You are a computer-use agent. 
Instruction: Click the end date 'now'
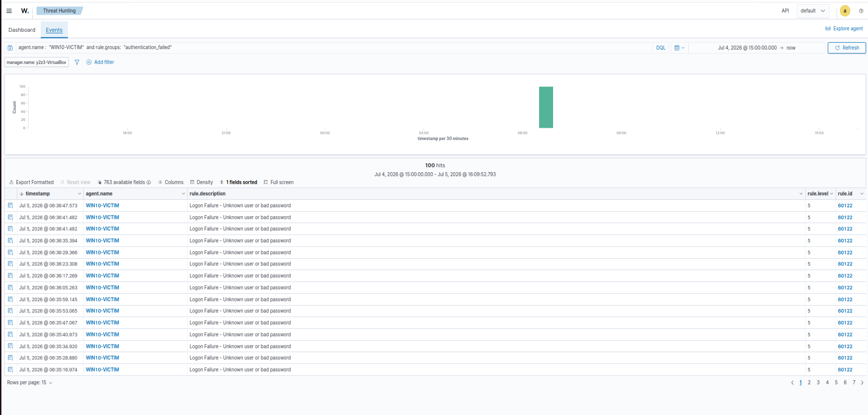tap(791, 48)
